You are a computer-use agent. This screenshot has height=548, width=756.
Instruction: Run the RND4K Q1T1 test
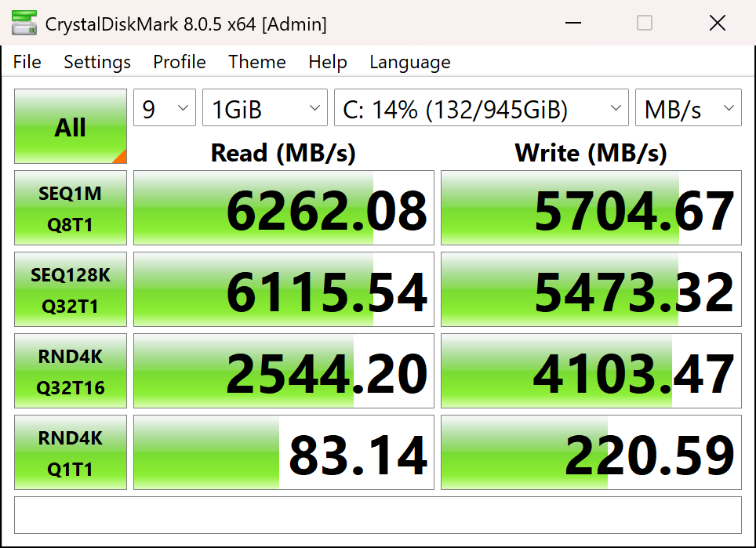(x=71, y=452)
